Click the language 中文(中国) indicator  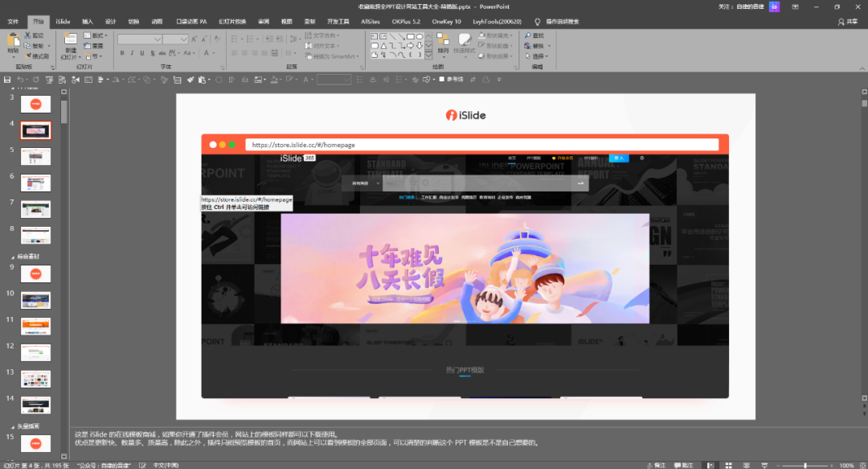(x=166, y=465)
